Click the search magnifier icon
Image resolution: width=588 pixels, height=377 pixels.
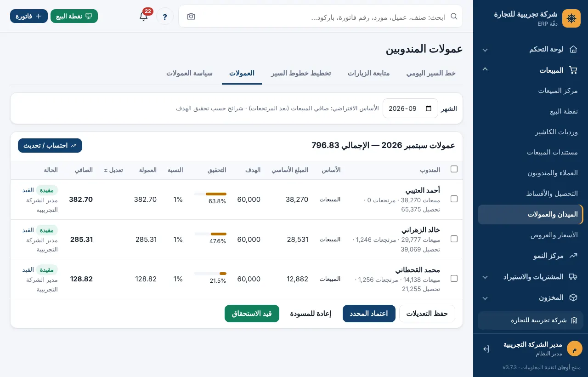(x=454, y=16)
